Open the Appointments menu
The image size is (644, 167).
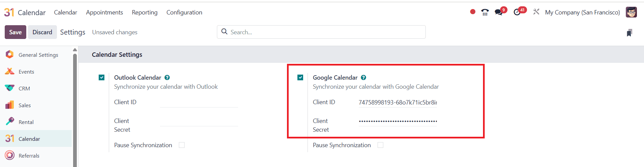[104, 12]
